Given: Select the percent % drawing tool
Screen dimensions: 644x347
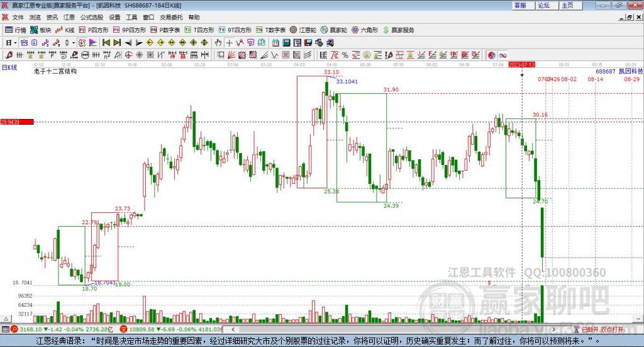Looking at the screenshot, I should click(345, 55).
